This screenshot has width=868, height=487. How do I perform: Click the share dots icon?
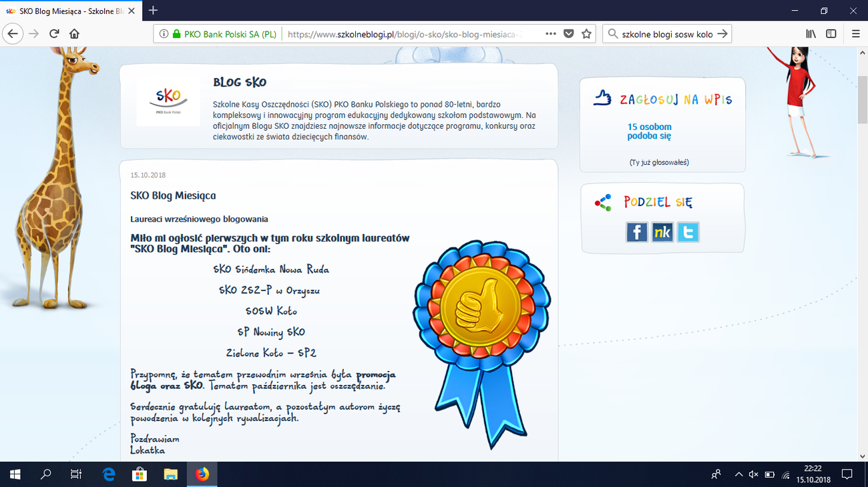pos(603,202)
